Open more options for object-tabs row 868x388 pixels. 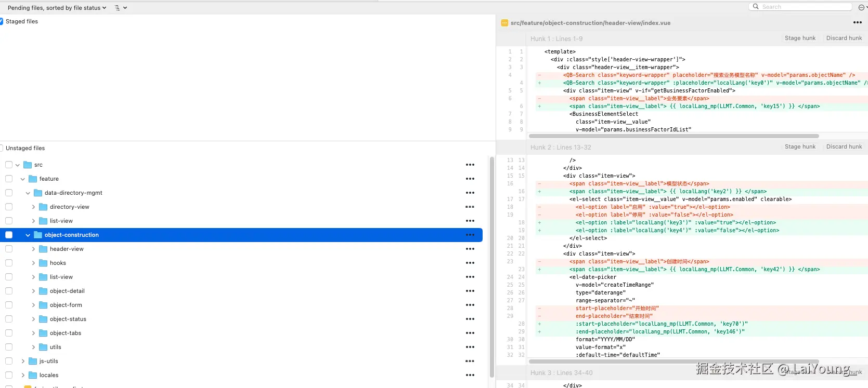[470, 333]
